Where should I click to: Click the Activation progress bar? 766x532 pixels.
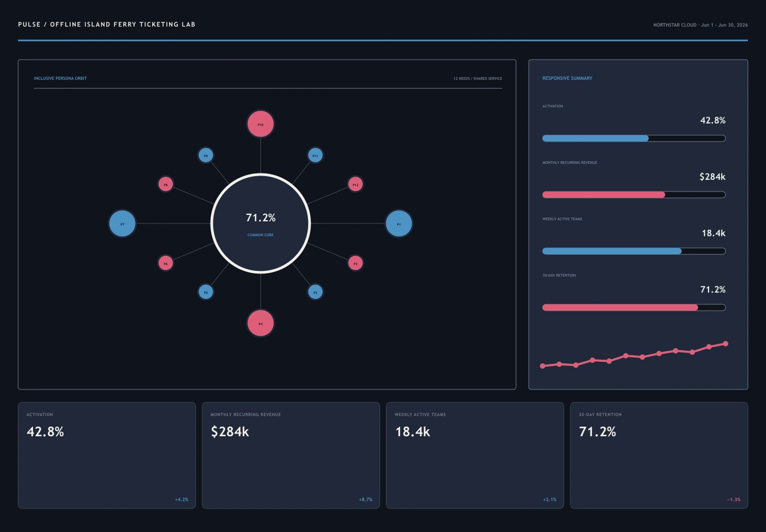pyautogui.click(x=634, y=138)
